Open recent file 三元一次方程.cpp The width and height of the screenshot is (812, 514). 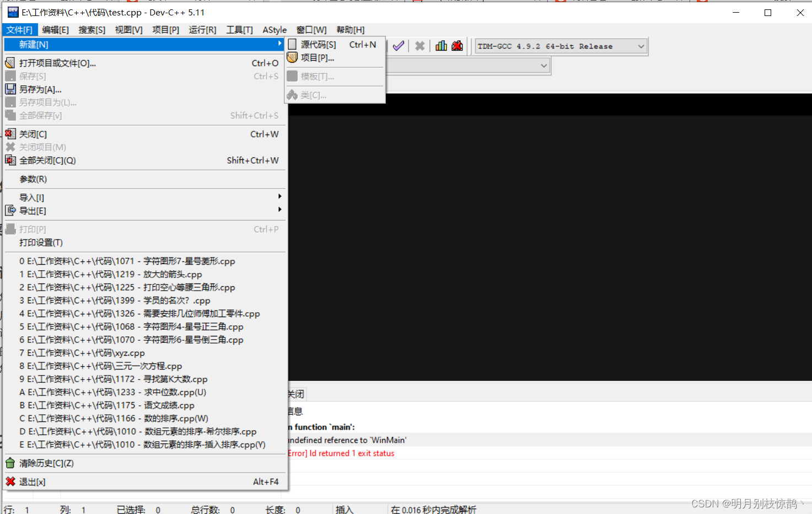(145, 366)
